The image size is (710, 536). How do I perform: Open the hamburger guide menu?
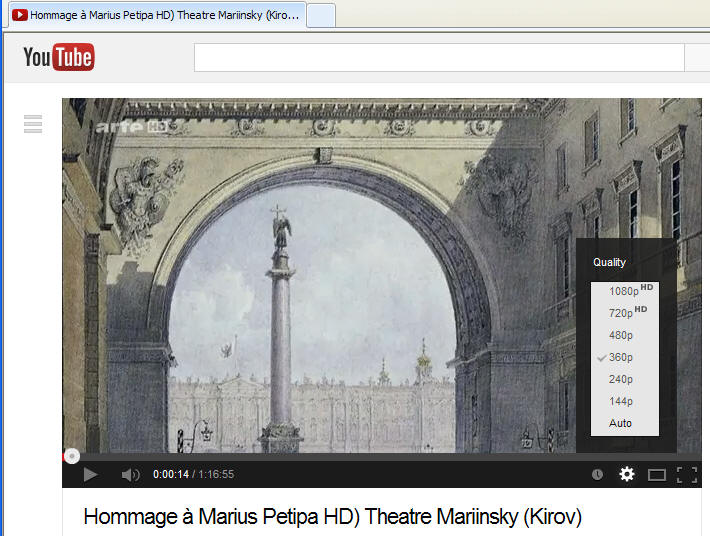click(33, 124)
